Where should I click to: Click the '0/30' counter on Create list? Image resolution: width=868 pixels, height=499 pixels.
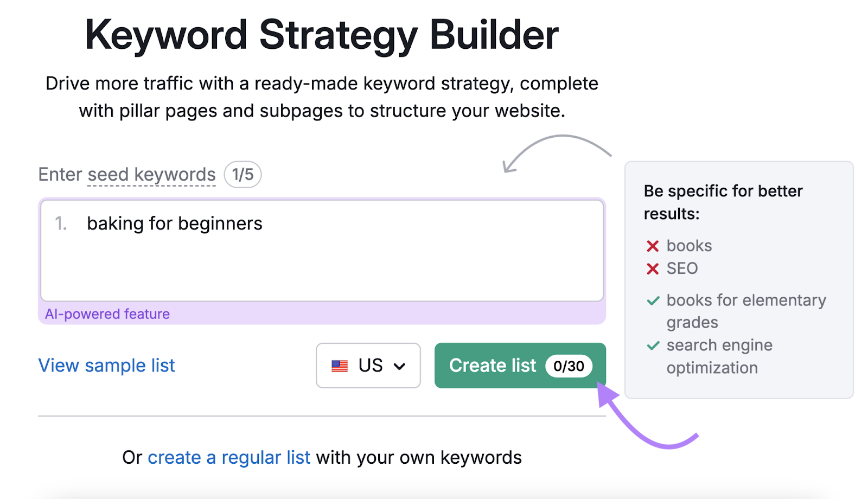coord(569,366)
